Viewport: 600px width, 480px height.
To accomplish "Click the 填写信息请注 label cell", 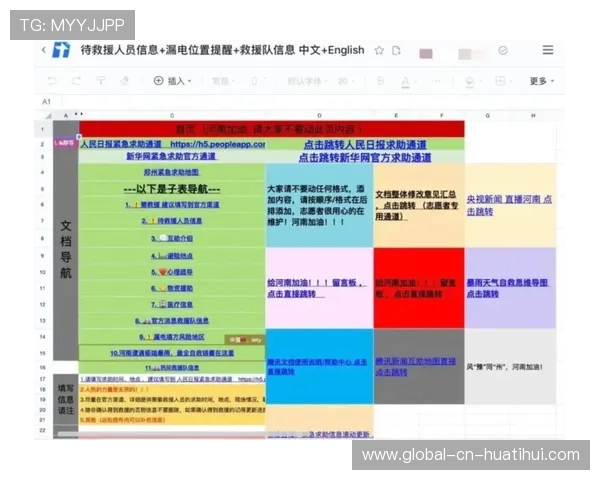I will (65, 400).
